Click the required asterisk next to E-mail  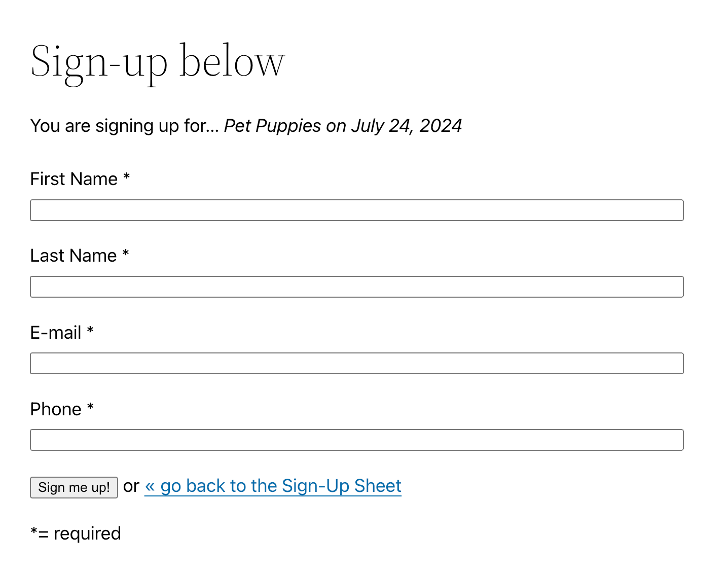90,331
